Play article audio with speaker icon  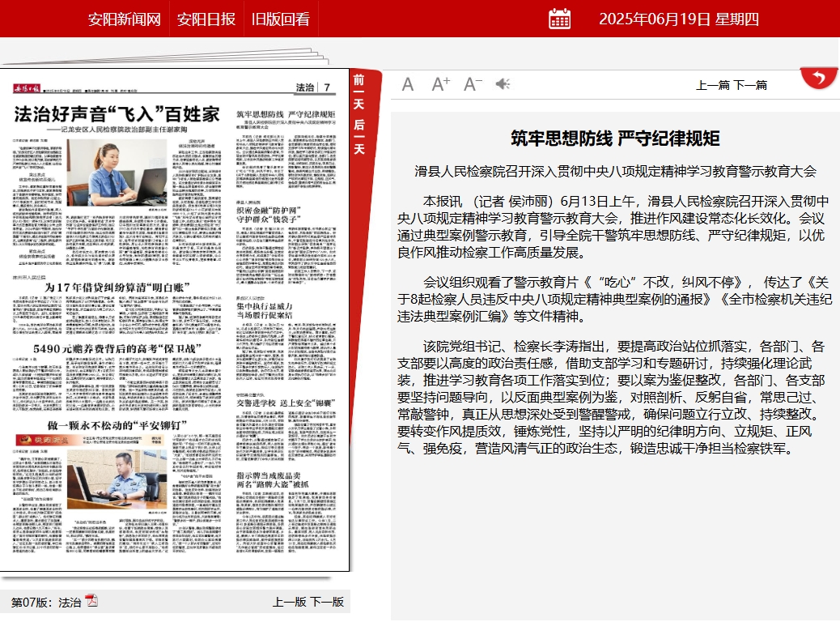(x=503, y=84)
